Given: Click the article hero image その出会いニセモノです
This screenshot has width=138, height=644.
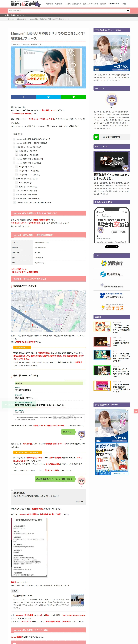Looking at the screenshot, I should coord(48,68).
